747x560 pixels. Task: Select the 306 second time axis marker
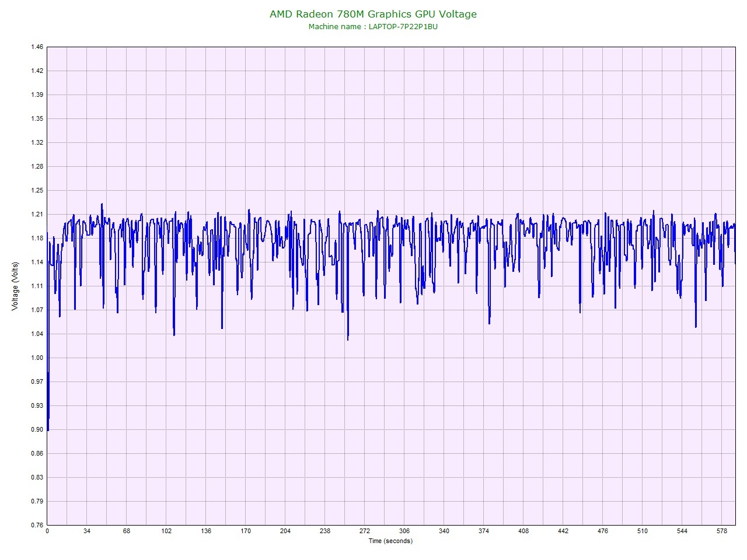tap(404, 531)
